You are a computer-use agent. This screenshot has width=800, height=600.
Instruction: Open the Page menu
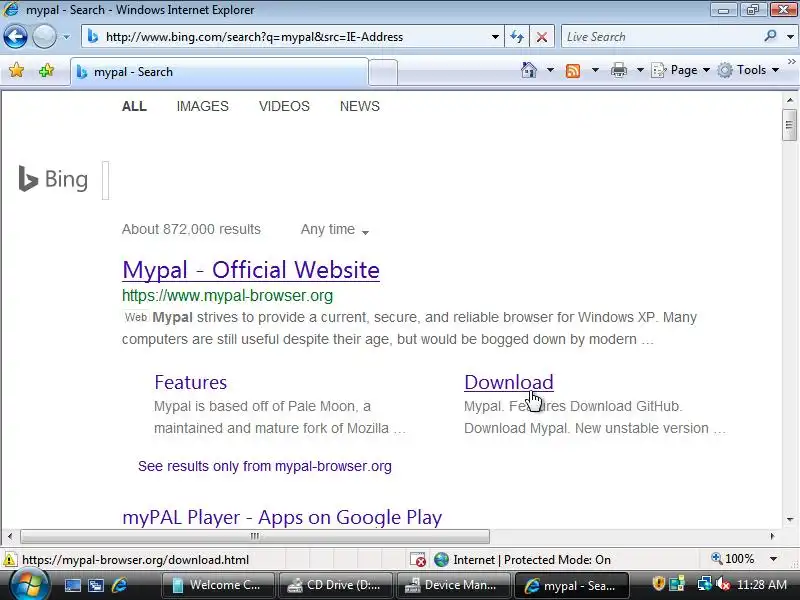(681, 70)
